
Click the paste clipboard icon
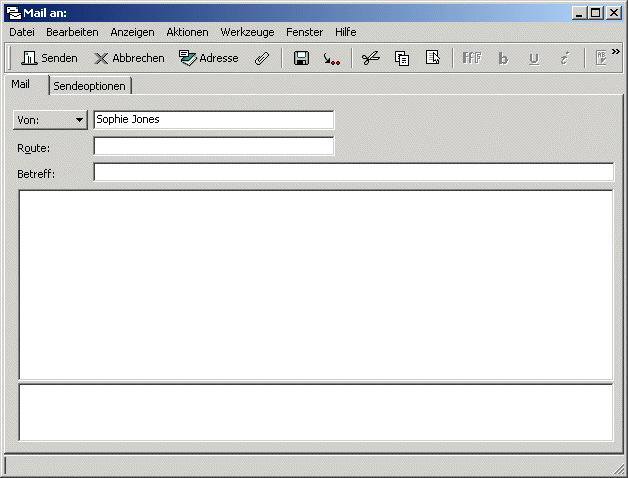point(433,58)
